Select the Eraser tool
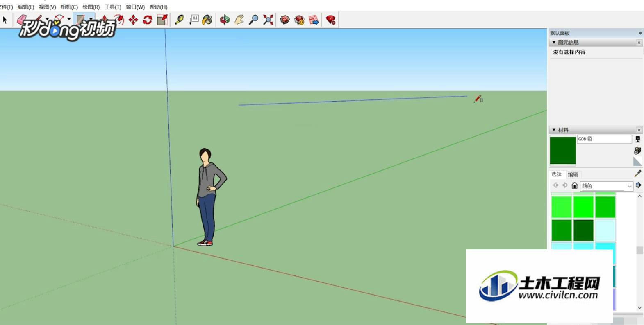644x325 pixels. 21,20
